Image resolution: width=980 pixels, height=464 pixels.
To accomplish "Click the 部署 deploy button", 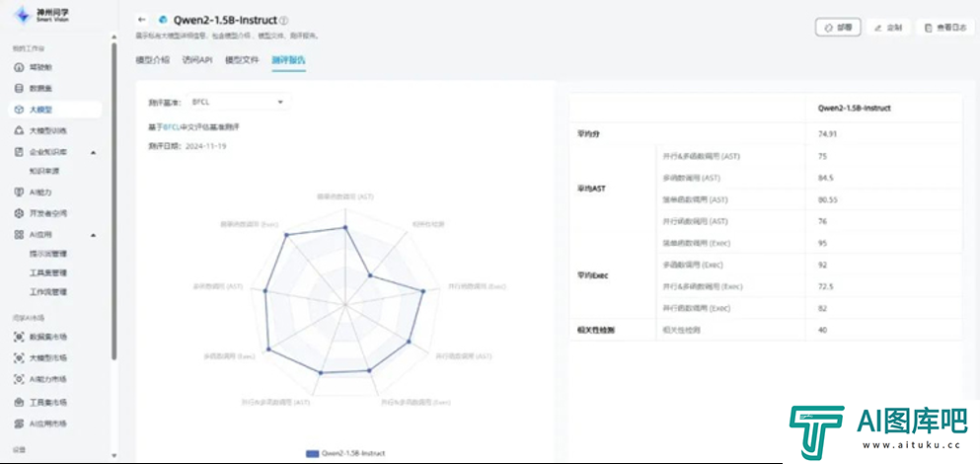I will [x=838, y=28].
